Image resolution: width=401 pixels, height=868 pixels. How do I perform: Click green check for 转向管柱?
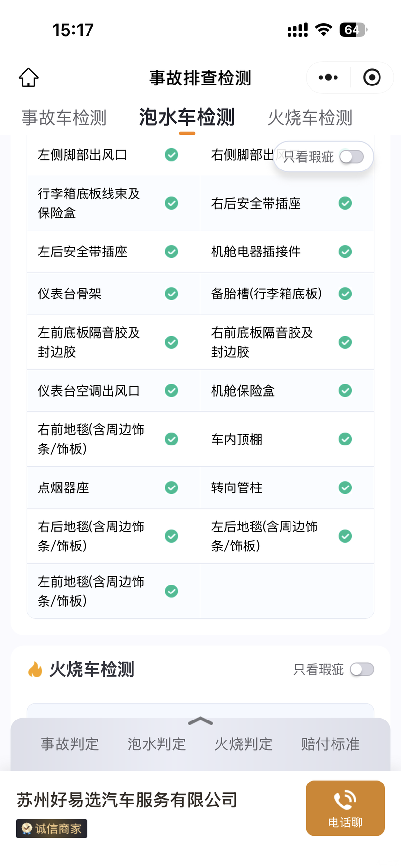345,487
